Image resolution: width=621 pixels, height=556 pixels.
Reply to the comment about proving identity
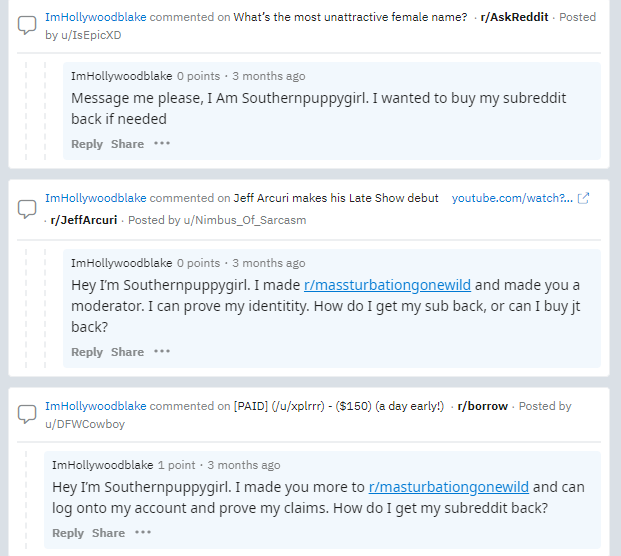87,352
